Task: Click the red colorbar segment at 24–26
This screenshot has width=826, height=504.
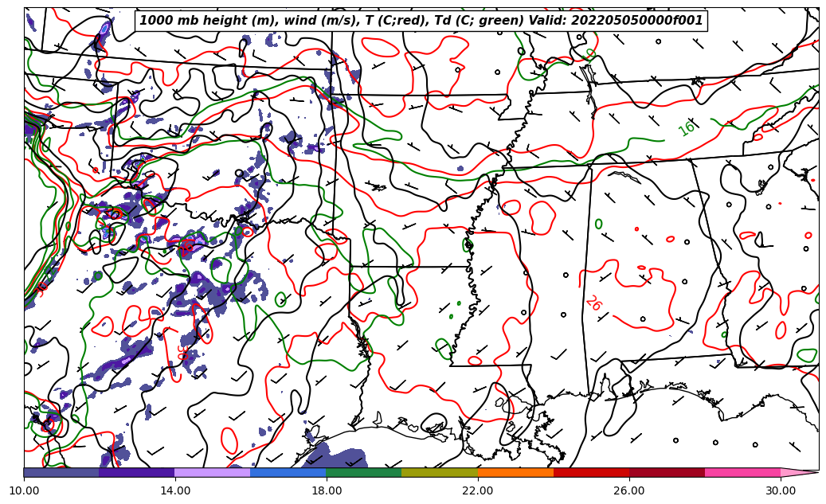Action: pyautogui.click(x=592, y=472)
